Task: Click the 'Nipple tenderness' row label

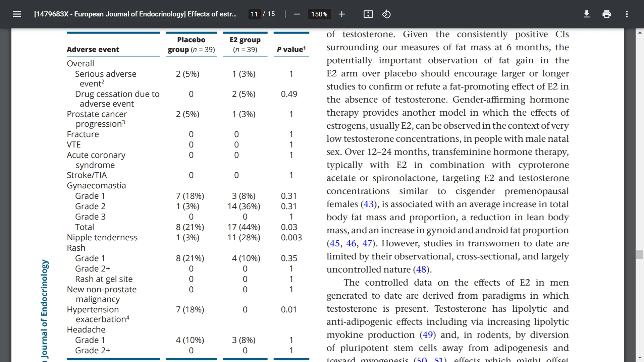Action: coord(102,238)
